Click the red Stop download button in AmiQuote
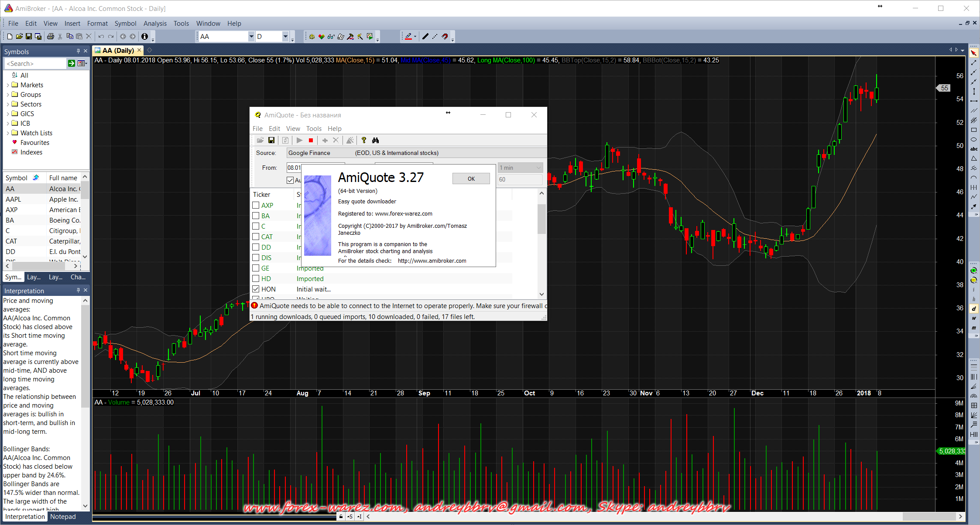The height and width of the screenshot is (525, 980). point(311,140)
